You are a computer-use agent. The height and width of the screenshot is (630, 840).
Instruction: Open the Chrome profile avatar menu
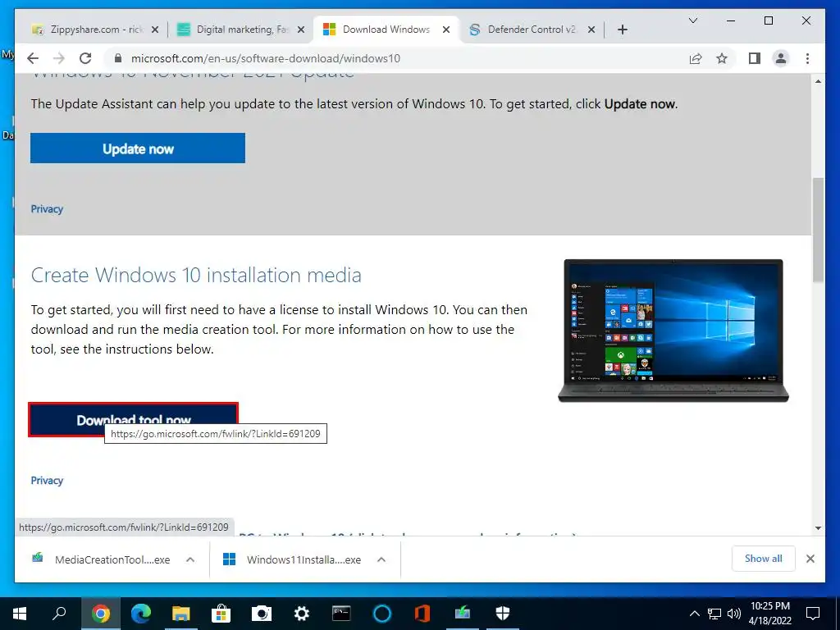(781, 58)
